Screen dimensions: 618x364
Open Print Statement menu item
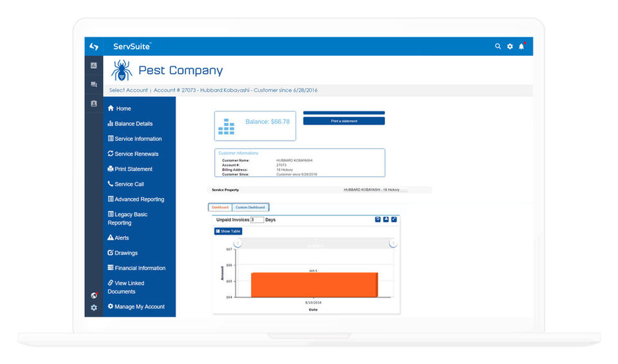click(130, 169)
